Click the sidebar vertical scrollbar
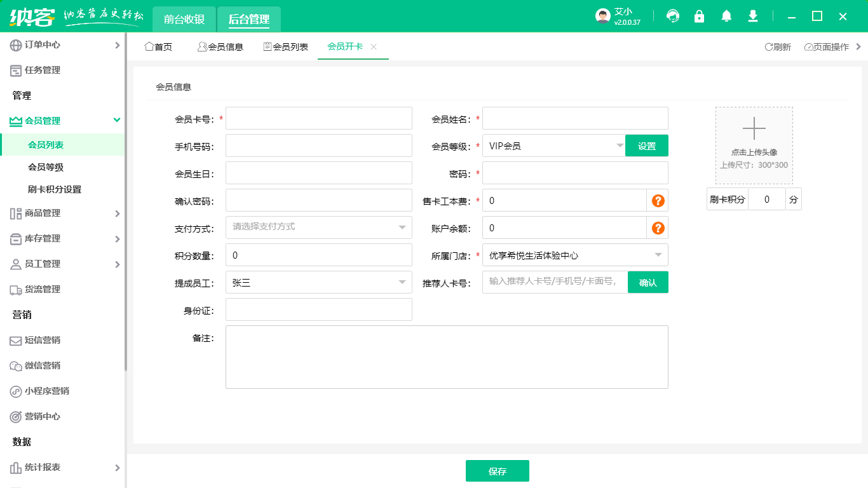868x488 pixels. point(126,203)
